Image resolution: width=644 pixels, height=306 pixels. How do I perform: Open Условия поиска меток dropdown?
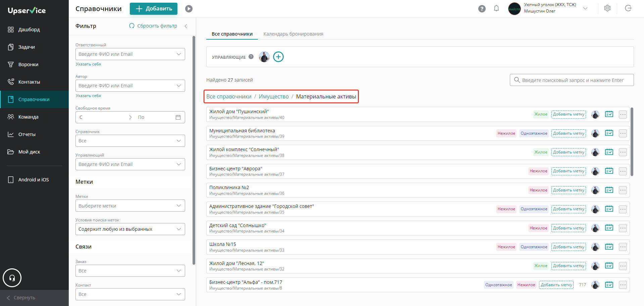click(x=130, y=229)
